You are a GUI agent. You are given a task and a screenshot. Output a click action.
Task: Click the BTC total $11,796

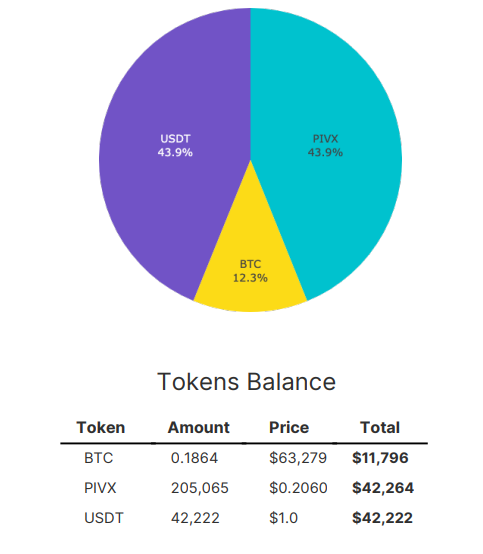380,458
